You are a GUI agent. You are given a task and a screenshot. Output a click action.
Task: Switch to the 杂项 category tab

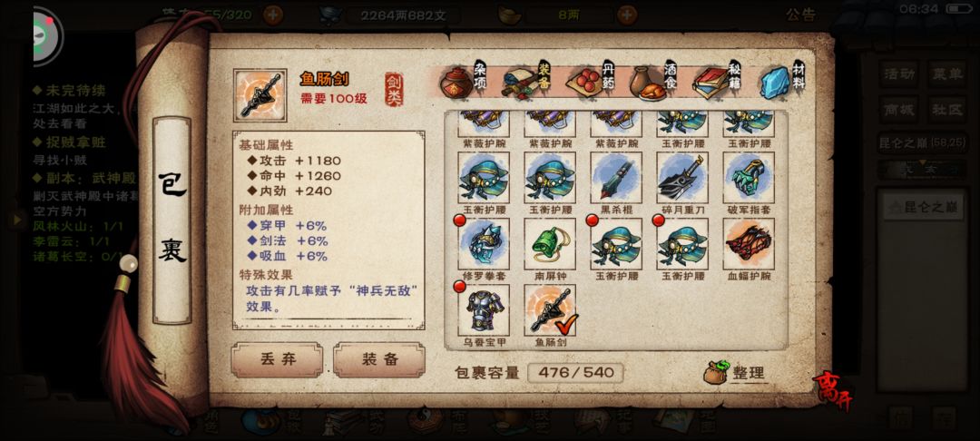(465, 81)
